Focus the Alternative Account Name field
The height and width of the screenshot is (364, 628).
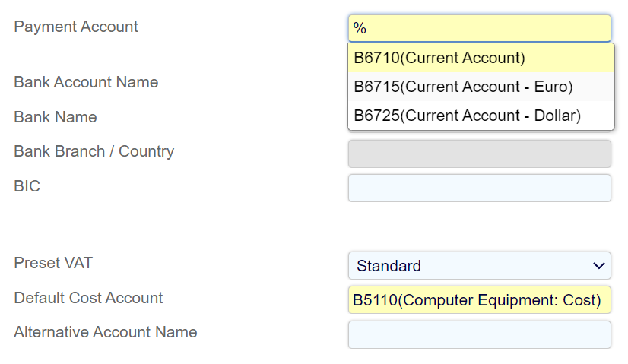479,334
